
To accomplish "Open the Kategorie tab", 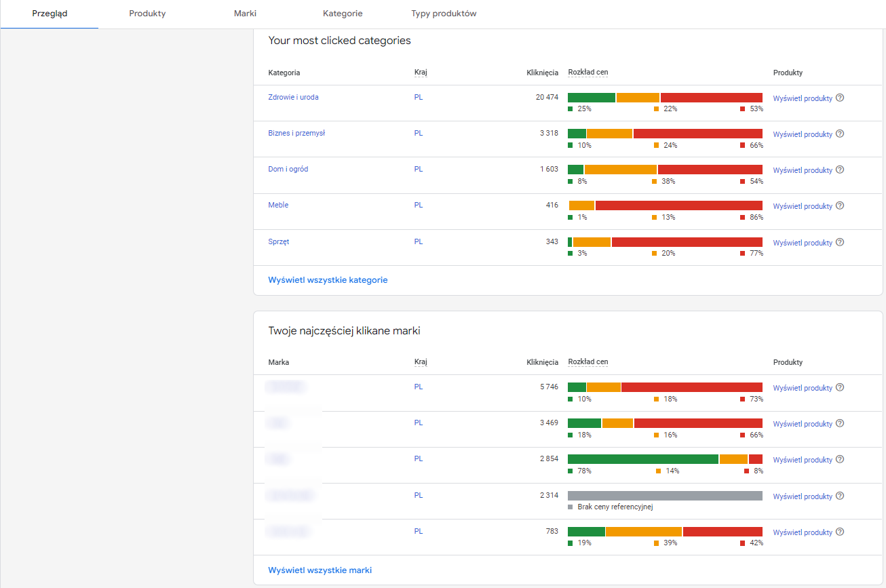I will click(343, 14).
